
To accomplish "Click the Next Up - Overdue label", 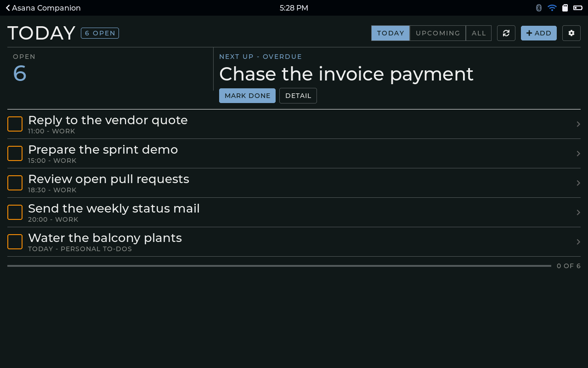I will 260,57.
